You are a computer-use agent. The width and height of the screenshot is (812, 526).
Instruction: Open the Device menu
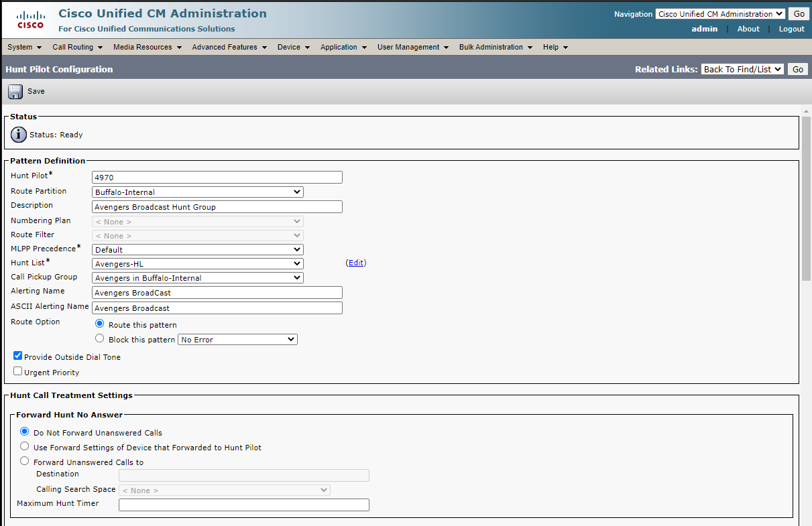(294, 47)
